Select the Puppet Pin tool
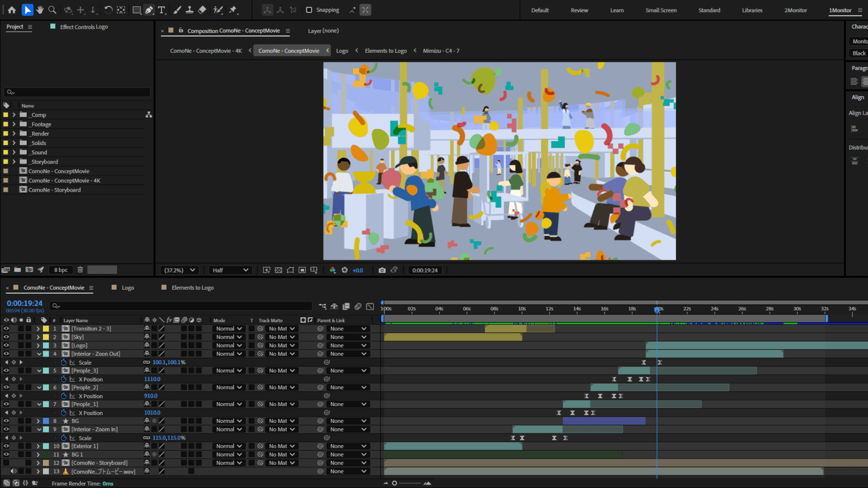This screenshot has height=488, width=868. point(233,10)
